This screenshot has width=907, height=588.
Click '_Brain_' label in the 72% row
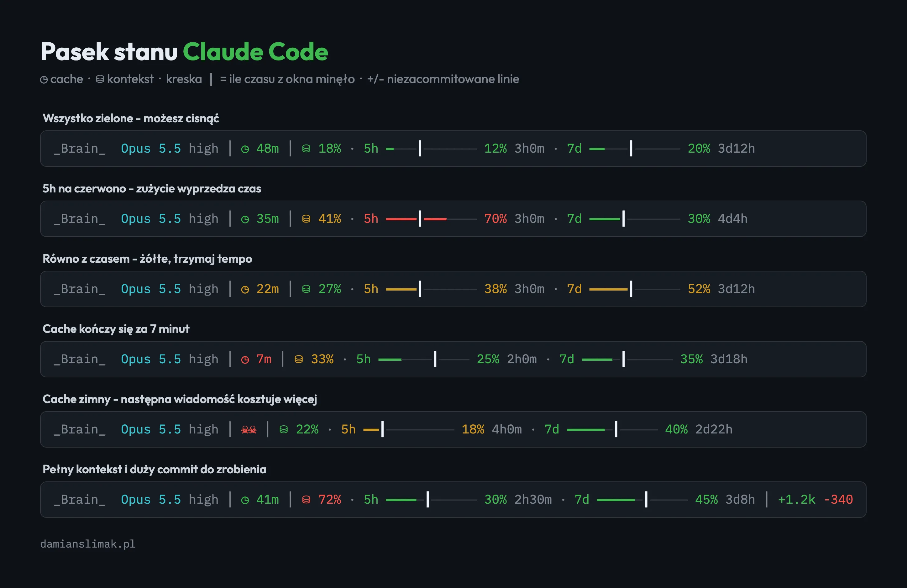pyautogui.click(x=79, y=500)
